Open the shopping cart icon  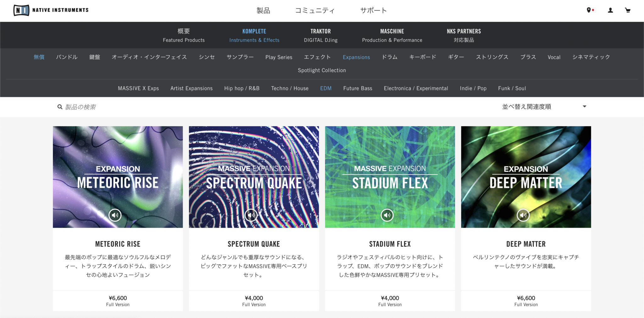click(627, 10)
